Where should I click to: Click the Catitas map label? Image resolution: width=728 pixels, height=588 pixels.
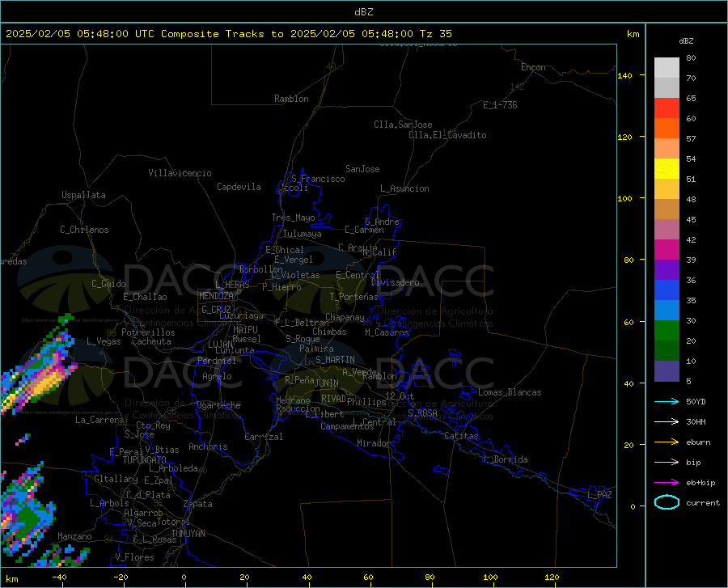[x=461, y=436]
